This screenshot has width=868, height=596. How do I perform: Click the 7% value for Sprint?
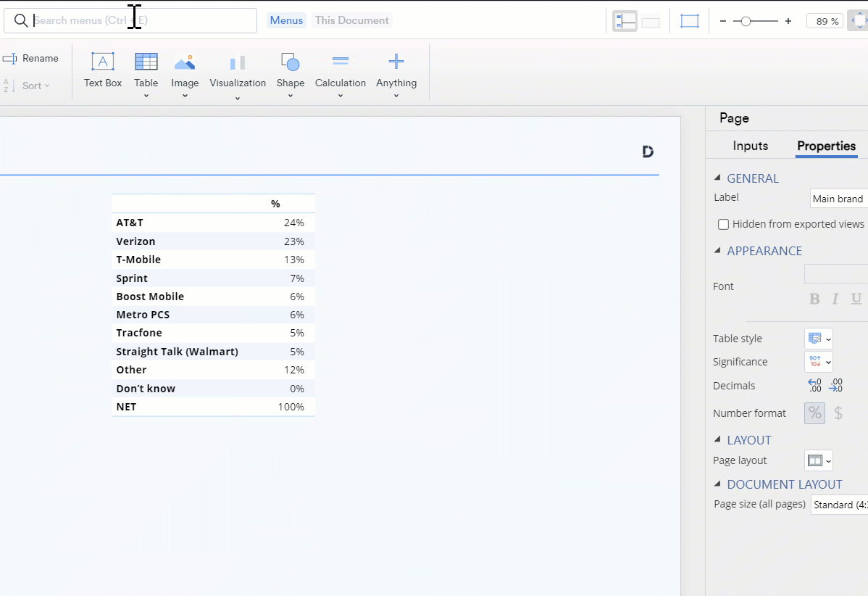point(297,278)
